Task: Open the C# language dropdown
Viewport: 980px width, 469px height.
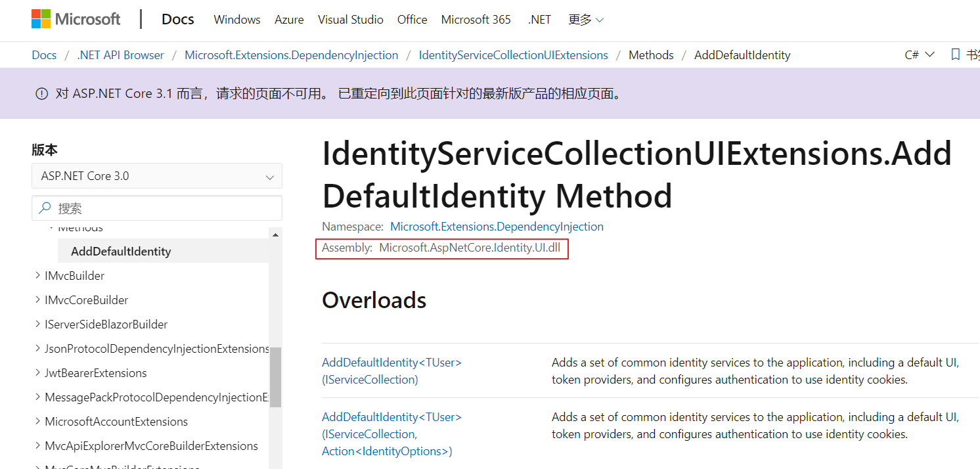Action: point(919,55)
